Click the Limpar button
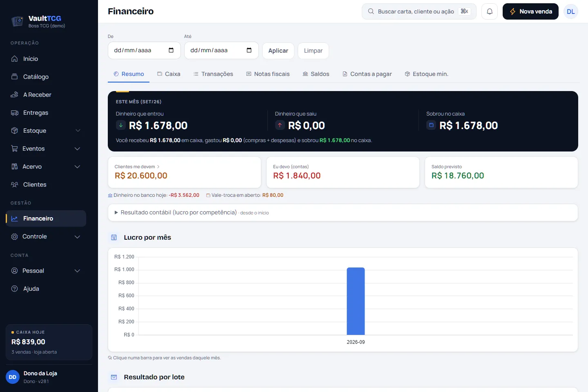The image size is (588, 392). [313, 51]
